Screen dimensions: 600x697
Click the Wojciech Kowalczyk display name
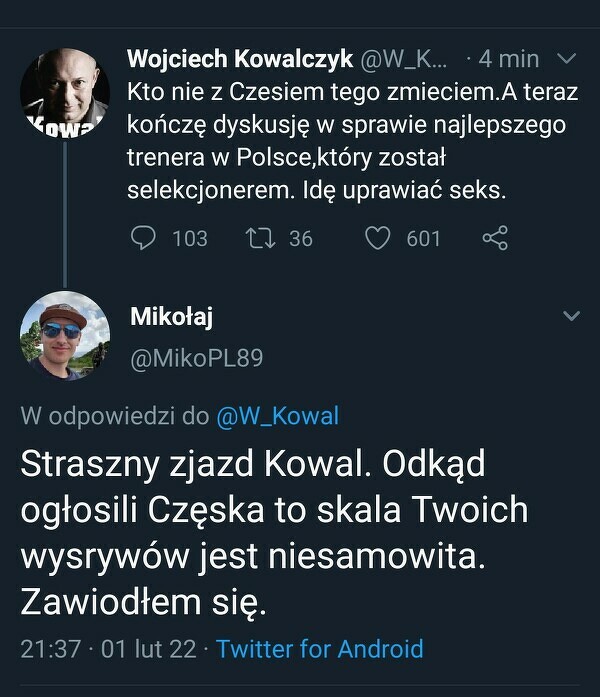[240, 59]
